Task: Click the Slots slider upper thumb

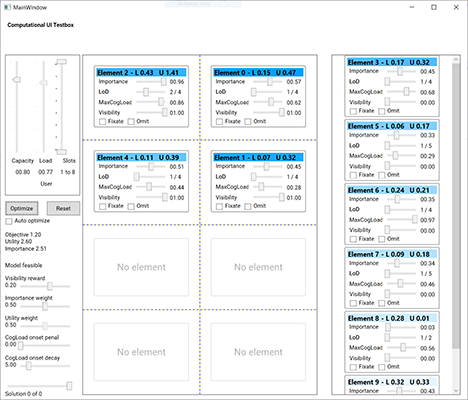Action: pos(61,62)
